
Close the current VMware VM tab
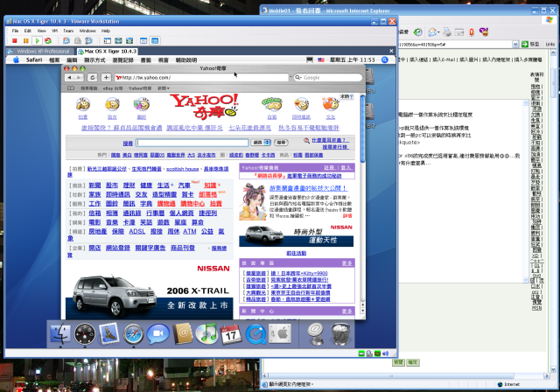coord(391,51)
